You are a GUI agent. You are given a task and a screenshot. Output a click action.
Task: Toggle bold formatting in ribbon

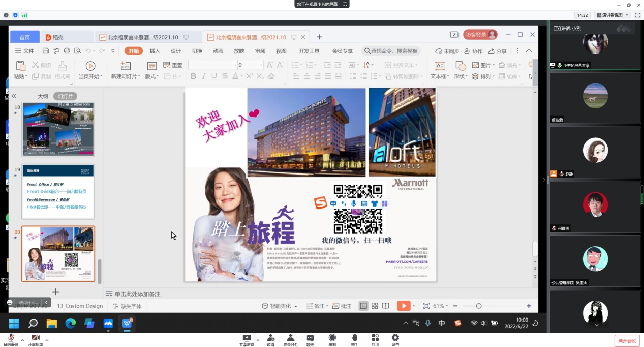(193, 76)
